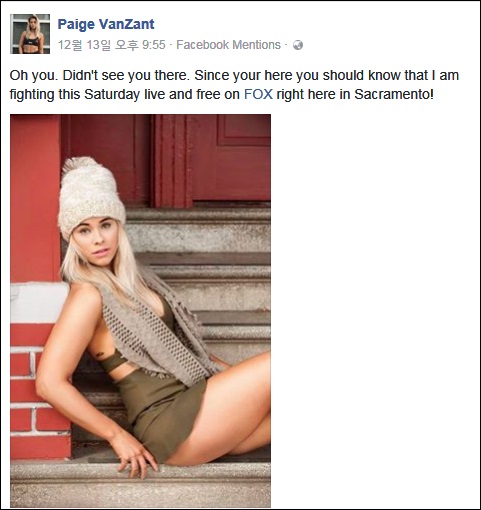The height and width of the screenshot is (510, 481).
Task: Select the 'Facebook Mentions' app source text
Action: pyautogui.click(x=228, y=45)
